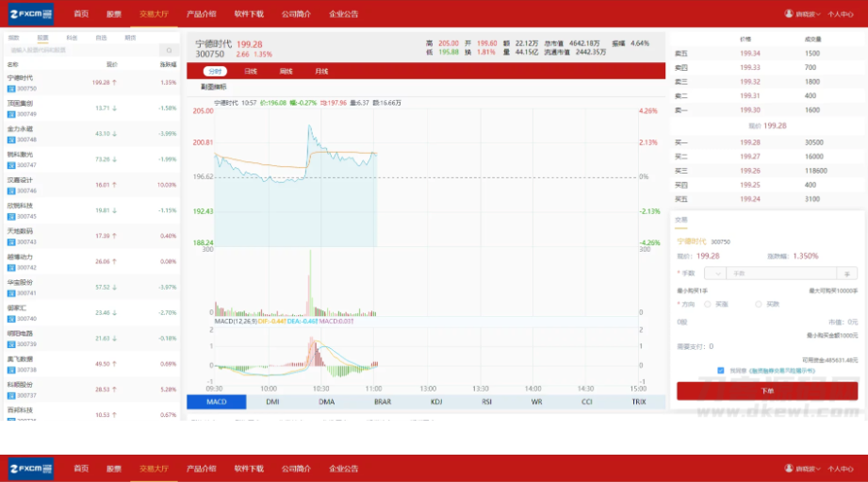Click the user avatar icon in the top navigation bar
The height and width of the screenshot is (482, 868).
tap(789, 13)
